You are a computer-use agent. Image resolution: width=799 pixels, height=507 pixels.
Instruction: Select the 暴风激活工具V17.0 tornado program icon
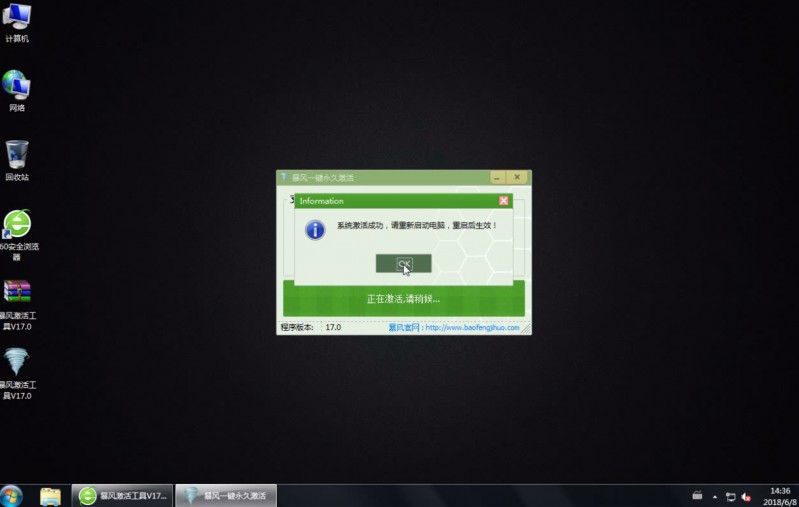click(x=17, y=373)
